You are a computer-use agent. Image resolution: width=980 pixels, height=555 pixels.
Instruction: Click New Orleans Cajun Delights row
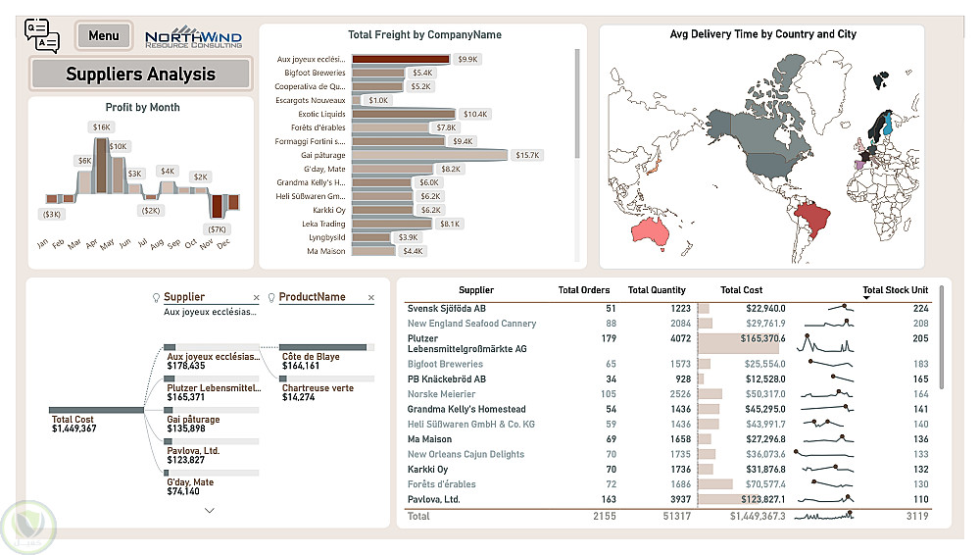point(667,454)
